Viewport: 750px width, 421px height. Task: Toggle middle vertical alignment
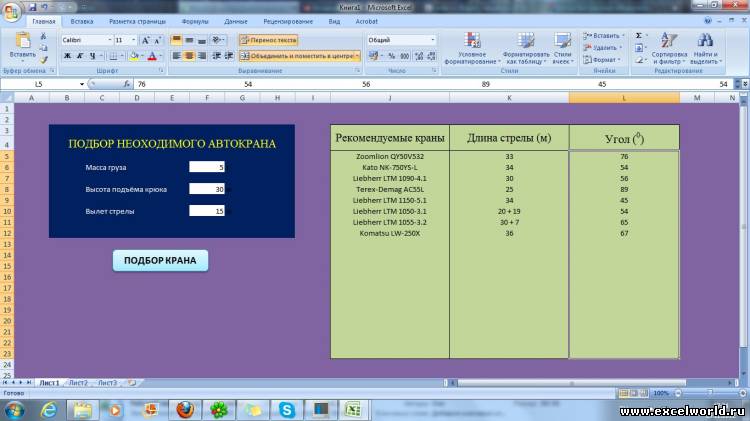(x=189, y=40)
